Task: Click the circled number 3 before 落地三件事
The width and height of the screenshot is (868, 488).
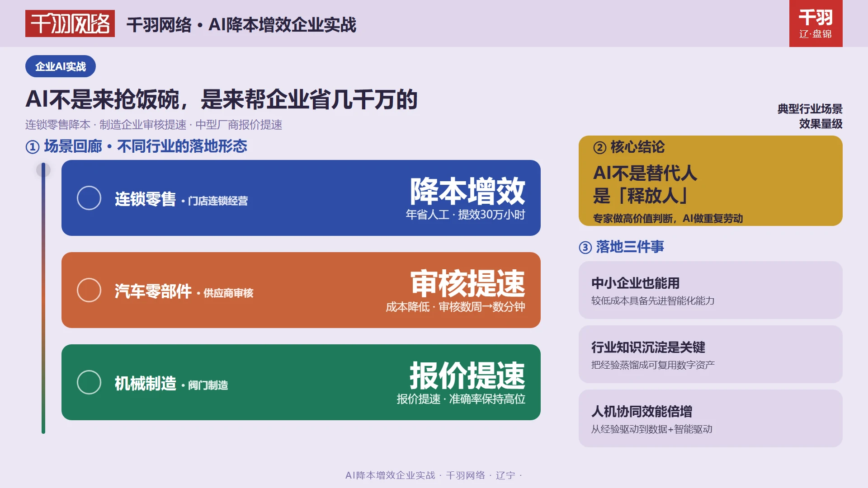Action: (x=585, y=247)
